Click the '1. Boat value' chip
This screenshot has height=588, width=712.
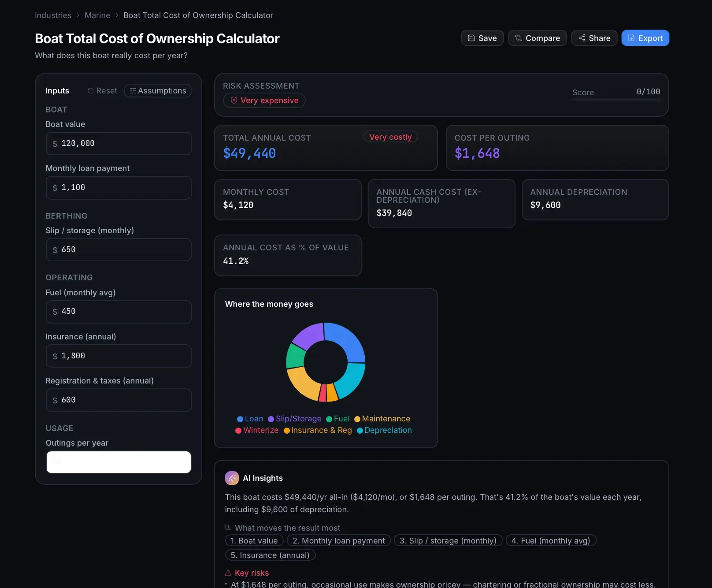[x=254, y=540]
